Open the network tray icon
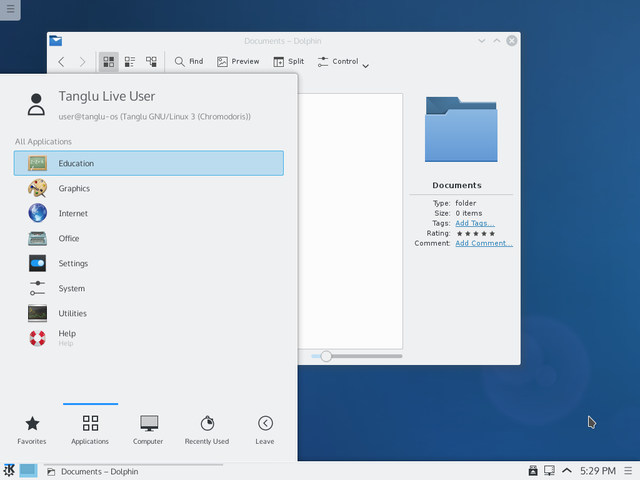 549,471
